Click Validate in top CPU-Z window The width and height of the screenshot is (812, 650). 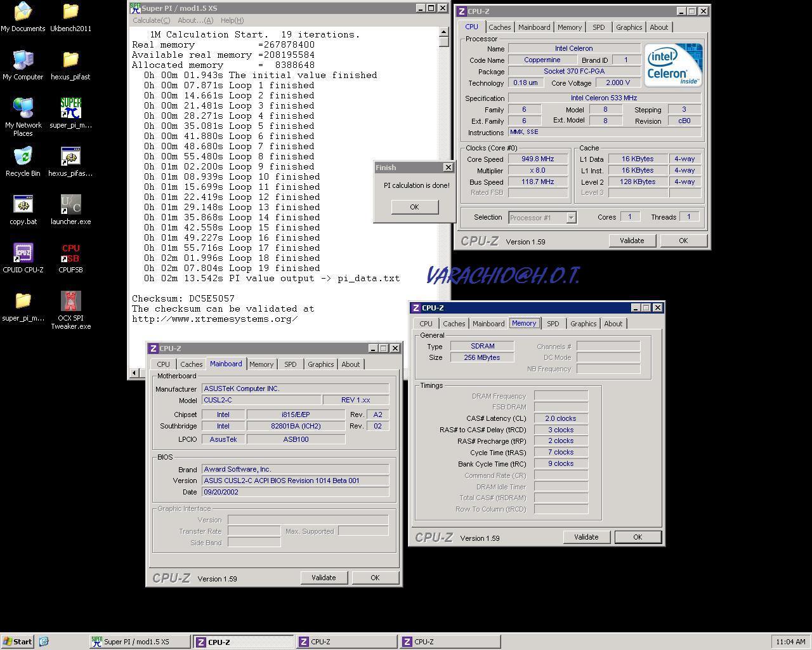(631, 241)
